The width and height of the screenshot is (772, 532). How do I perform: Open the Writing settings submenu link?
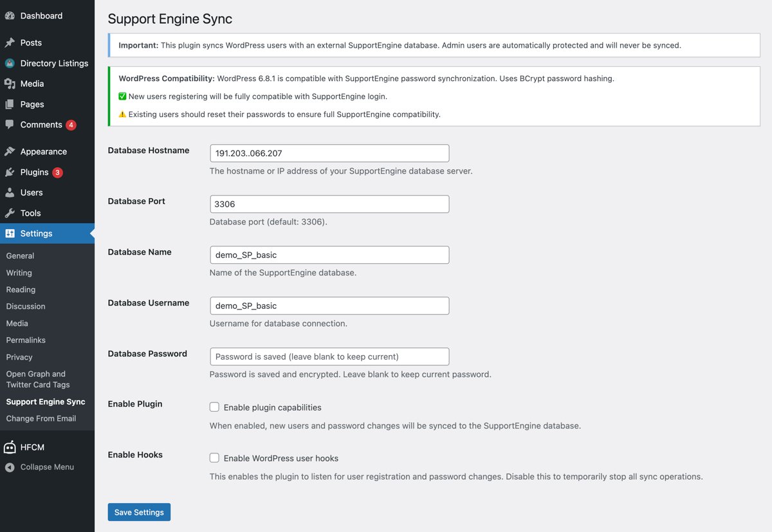19,273
